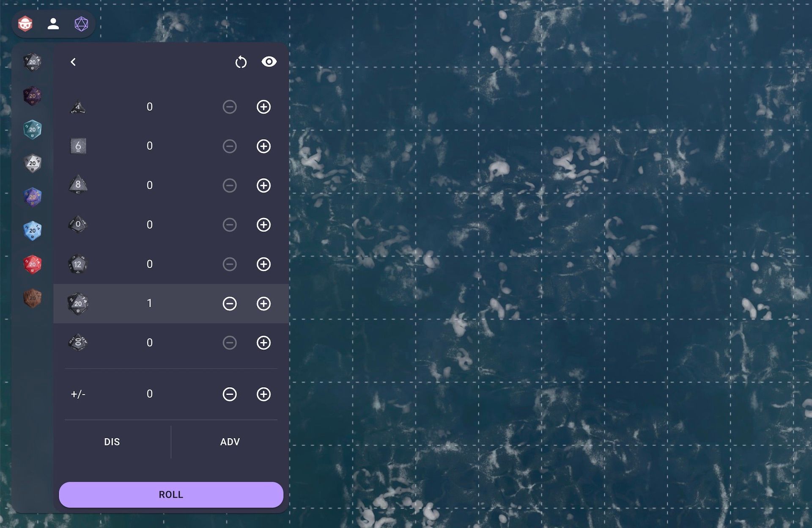
Task: Select the white d20 dice set
Action: [32, 163]
